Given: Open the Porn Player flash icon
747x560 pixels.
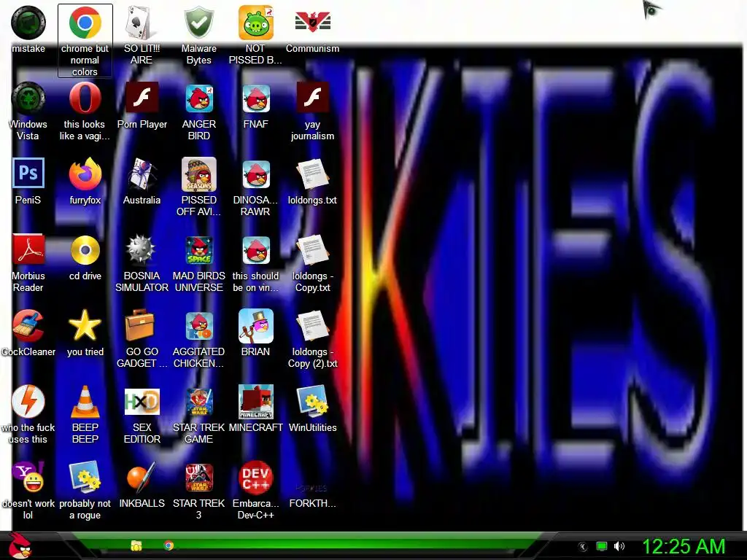Looking at the screenshot, I should [142, 98].
